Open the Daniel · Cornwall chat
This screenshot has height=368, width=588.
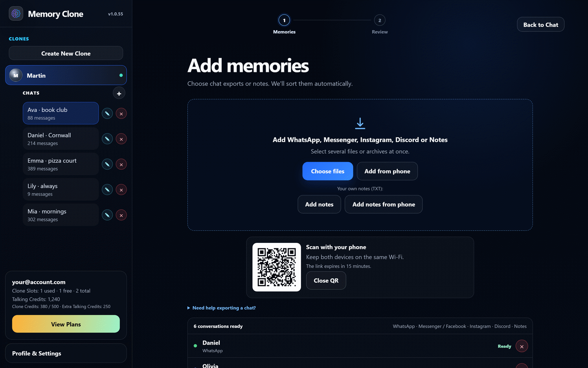61,139
